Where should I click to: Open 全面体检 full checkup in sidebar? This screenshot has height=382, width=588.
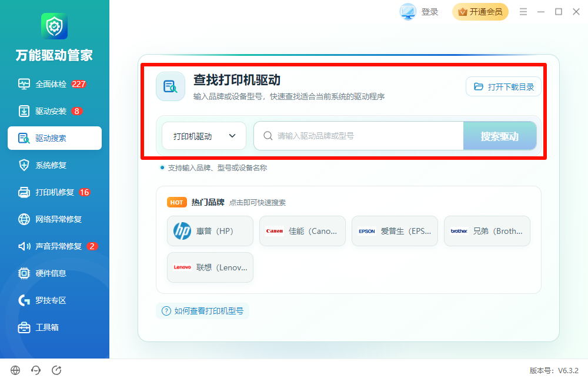pos(54,84)
